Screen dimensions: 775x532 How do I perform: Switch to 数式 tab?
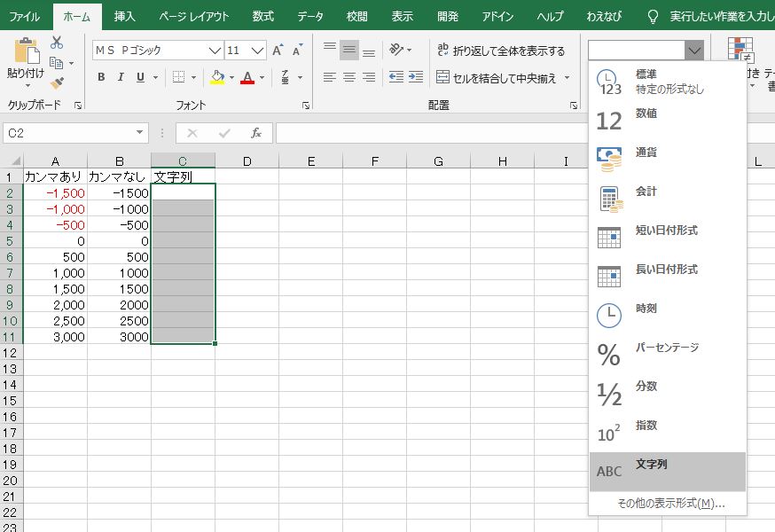click(x=263, y=17)
